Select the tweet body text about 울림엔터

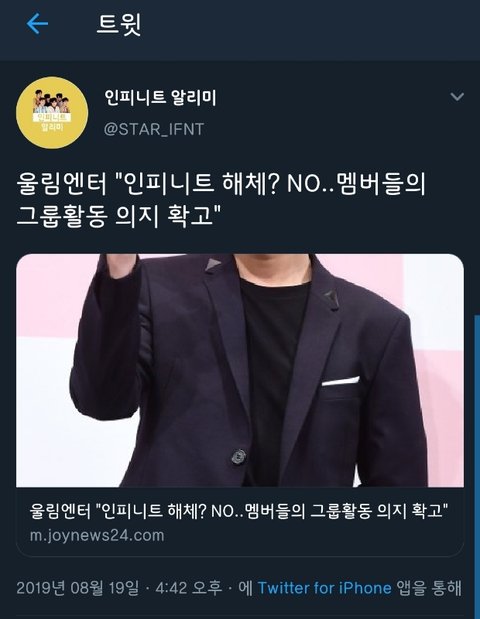221,200
